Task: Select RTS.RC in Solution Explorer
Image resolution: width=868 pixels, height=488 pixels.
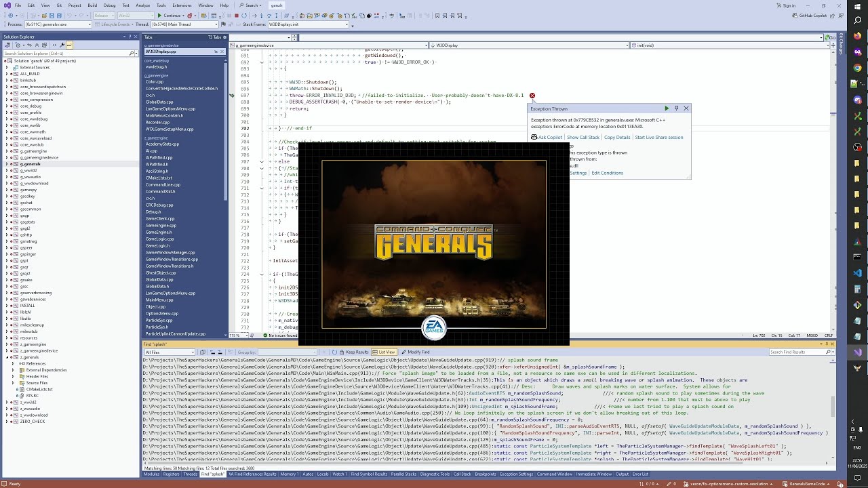Action: click(x=33, y=396)
